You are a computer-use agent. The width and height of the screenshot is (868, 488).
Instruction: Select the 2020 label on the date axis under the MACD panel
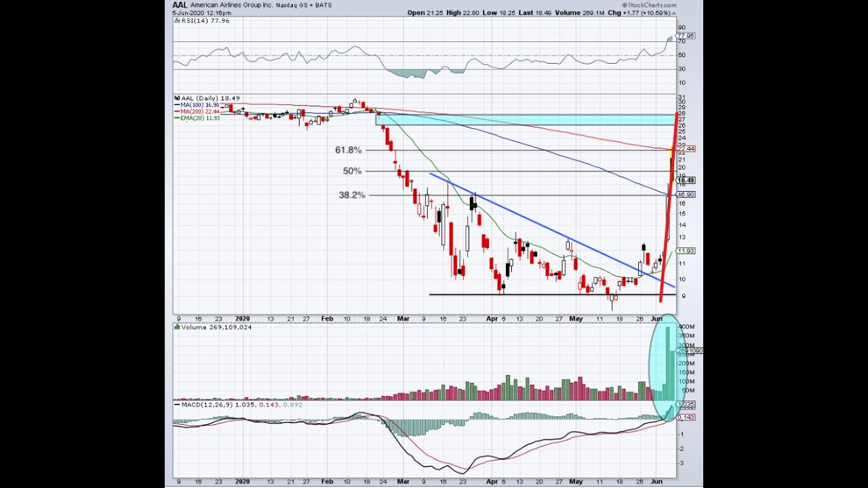coord(242,482)
